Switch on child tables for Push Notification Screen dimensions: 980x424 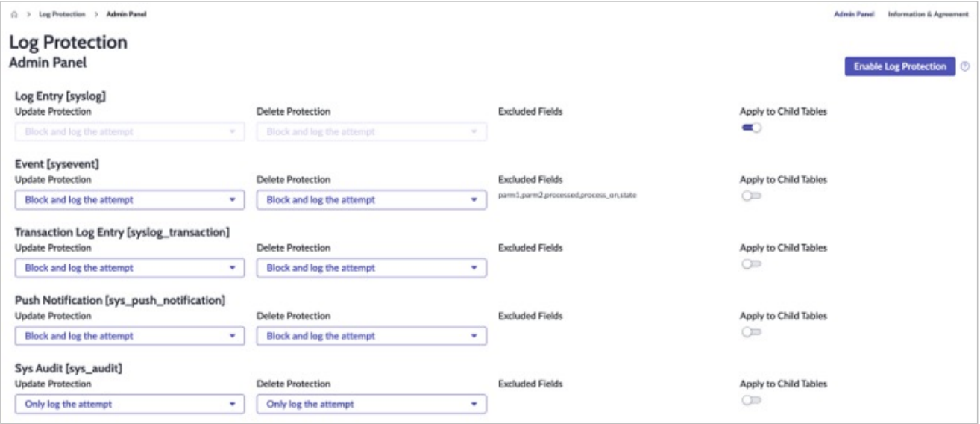pyautogui.click(x=750, y=332)
